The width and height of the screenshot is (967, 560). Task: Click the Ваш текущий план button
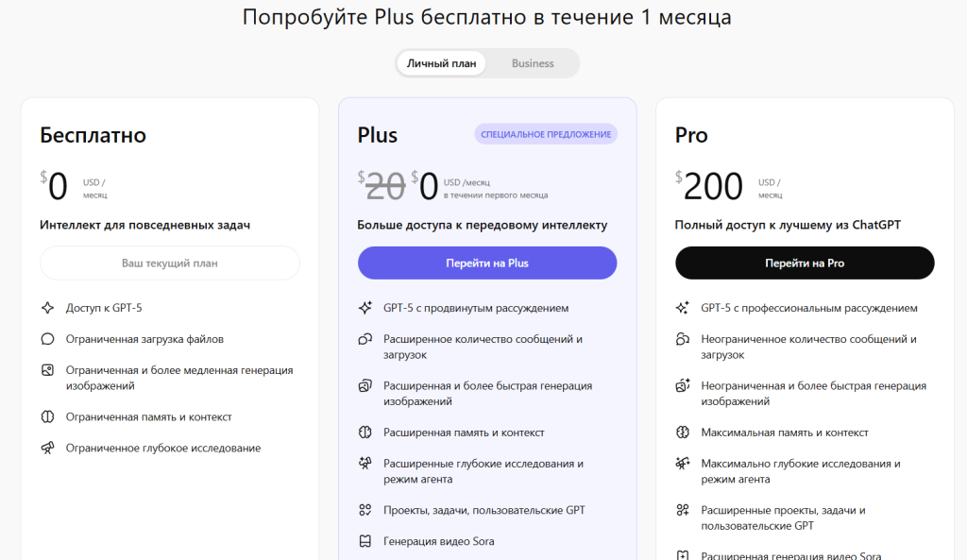coord(169,263)
